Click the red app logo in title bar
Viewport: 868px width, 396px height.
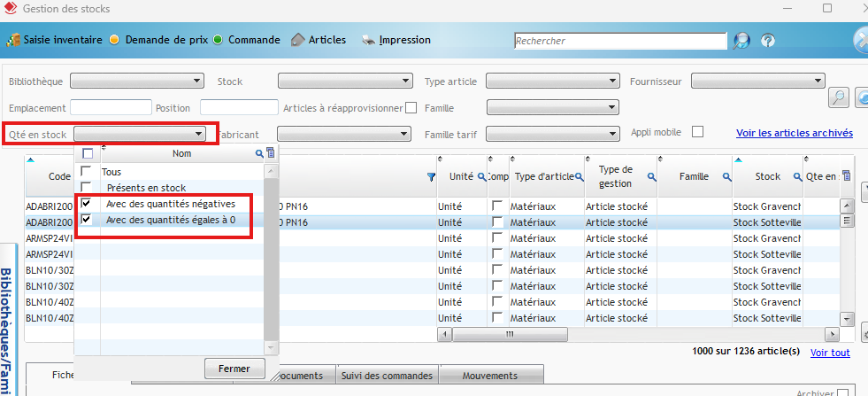pyautogui.click(x=10, y=8)
